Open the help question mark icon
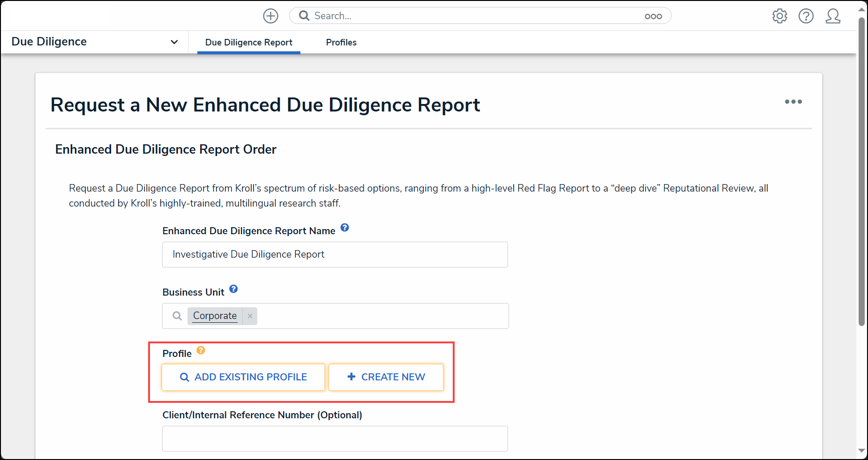 point(806,16)
